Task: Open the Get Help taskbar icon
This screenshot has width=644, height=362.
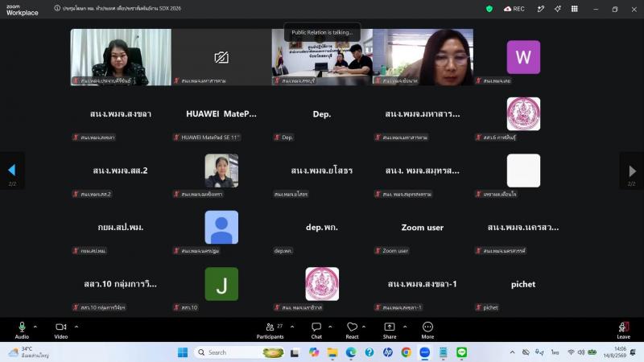Action: click(x=369, y=352)
